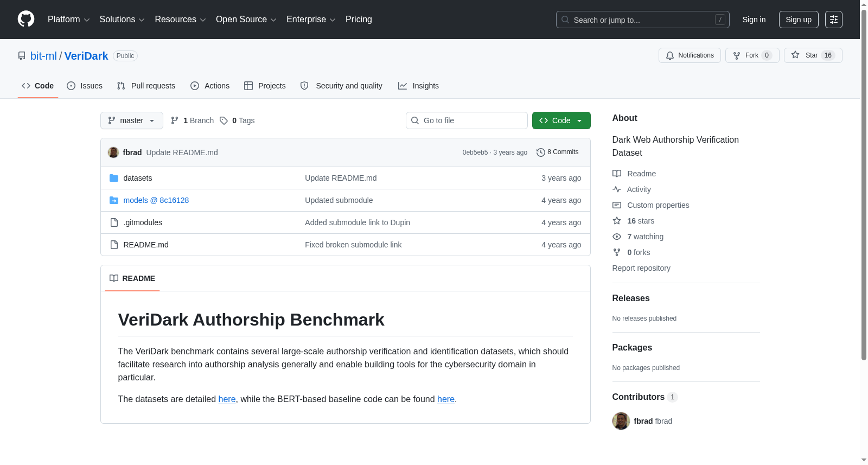Click the Custom properties icon
The image size is (868, 465).
coord(617,205)
